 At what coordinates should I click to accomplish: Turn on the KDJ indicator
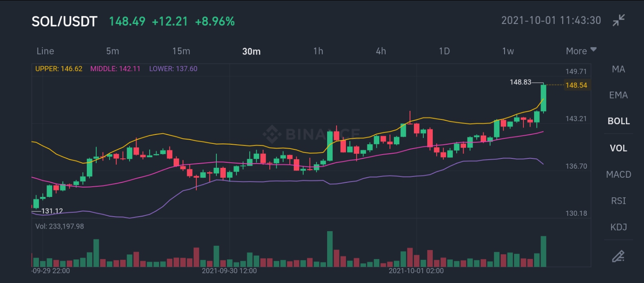click(618, 227)
